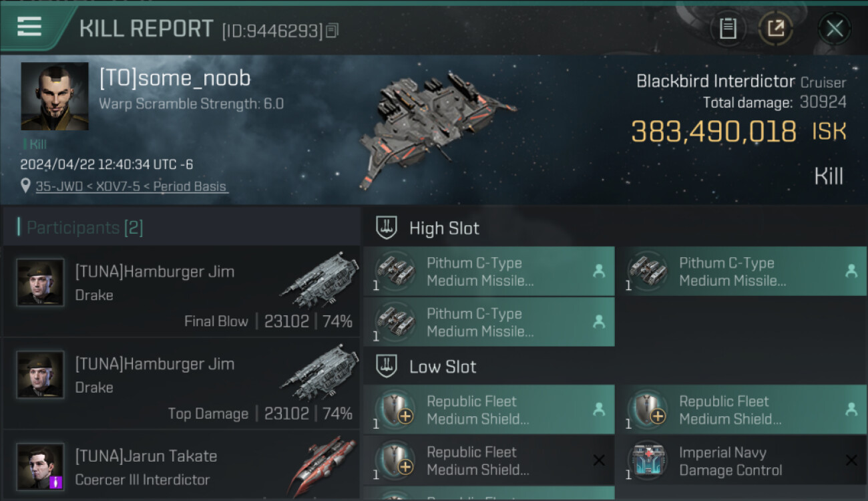Image resolution: width=868 pixels, height=501 pixels.
Task: Select the top-left Pithum C-Type Medium Missile module
Action: (x=489, y=271)
